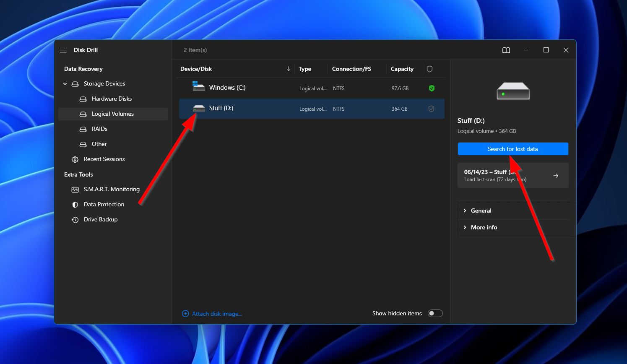Click the Hardware Disks drive icon
The height and width of the screenshot is (364, 627).
(x=83, y=99)
